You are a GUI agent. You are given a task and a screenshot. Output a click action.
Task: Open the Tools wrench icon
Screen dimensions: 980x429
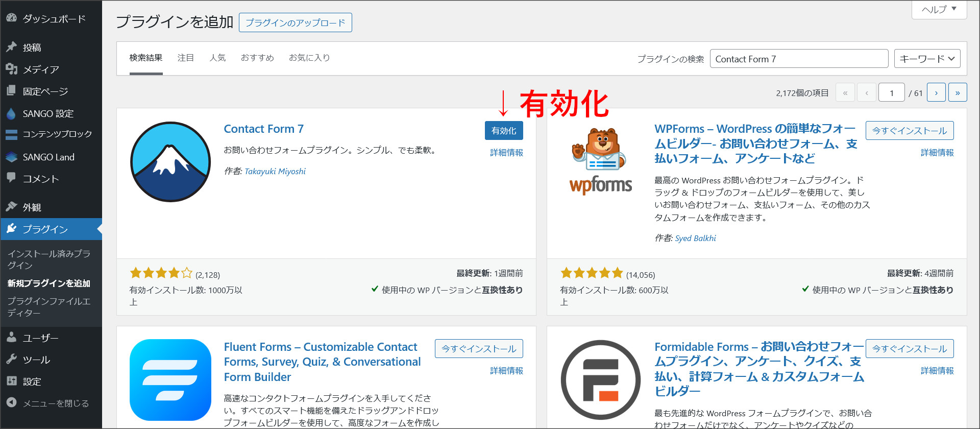11,359
